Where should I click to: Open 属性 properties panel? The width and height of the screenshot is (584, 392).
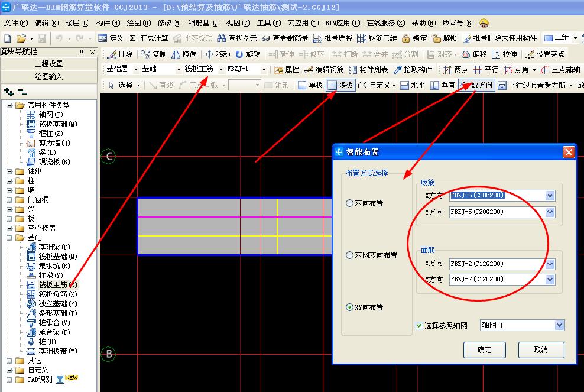coord(287,70)
